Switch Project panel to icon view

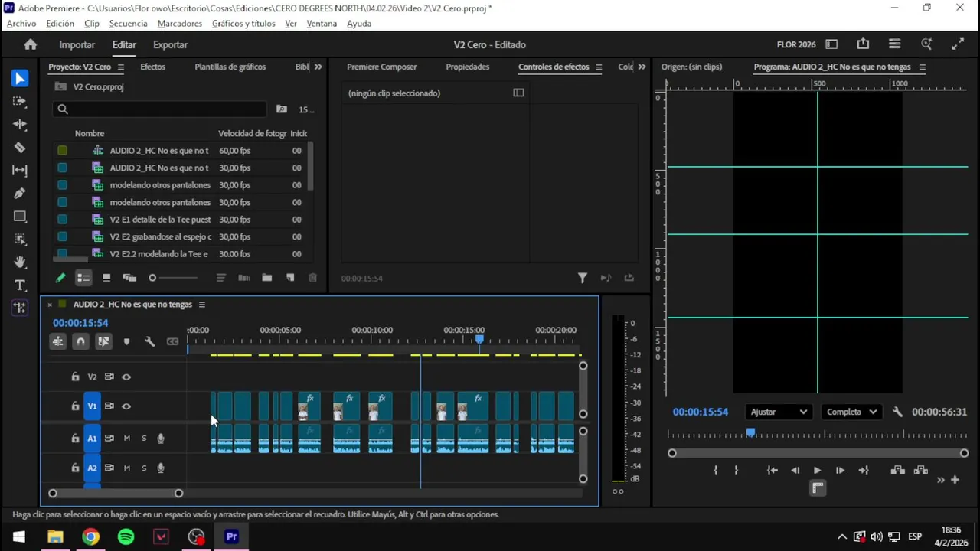click(x=106, y=278)
